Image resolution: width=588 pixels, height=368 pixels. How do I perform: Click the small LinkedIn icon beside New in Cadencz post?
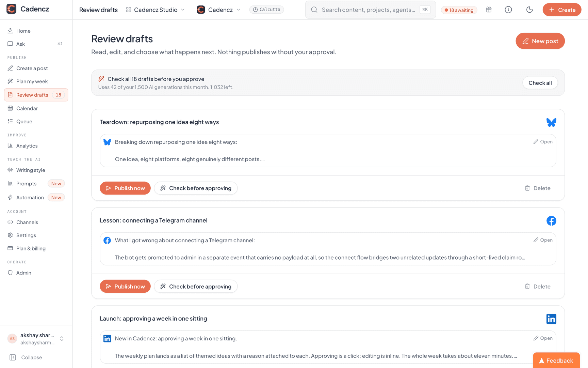(107, 339)
